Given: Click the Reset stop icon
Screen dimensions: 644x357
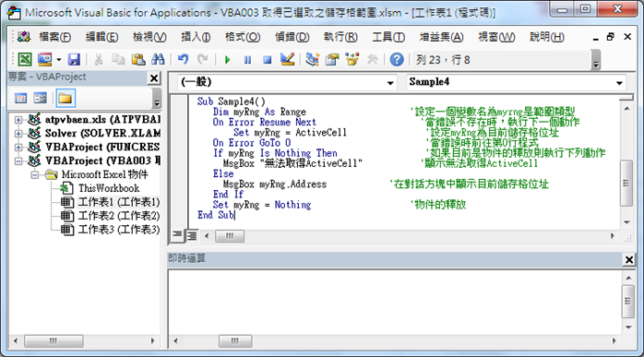Looking at the screenshot, I should [x=267, y=60].
